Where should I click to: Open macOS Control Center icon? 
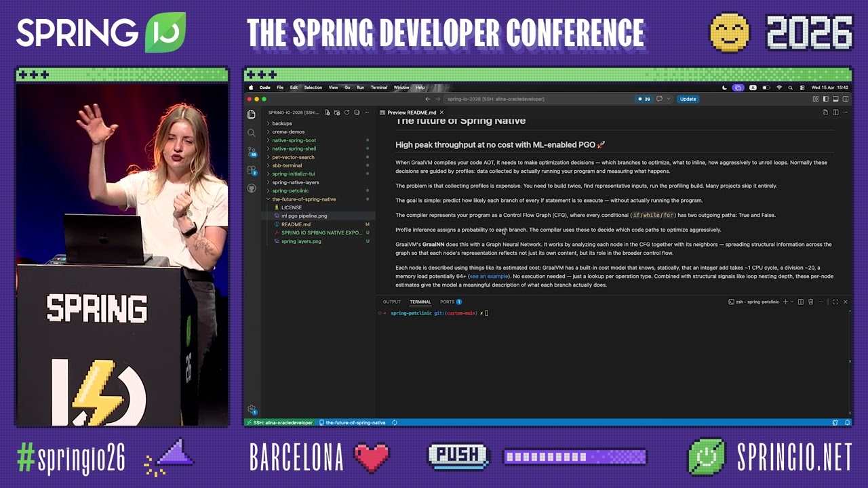point(802,87)
